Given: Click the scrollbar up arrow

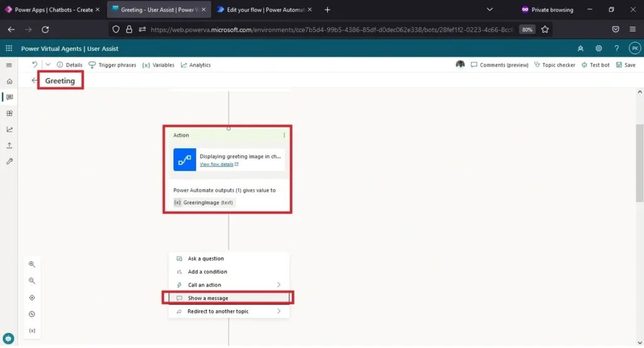Looking at the screenshot, I should pos(640,92).
